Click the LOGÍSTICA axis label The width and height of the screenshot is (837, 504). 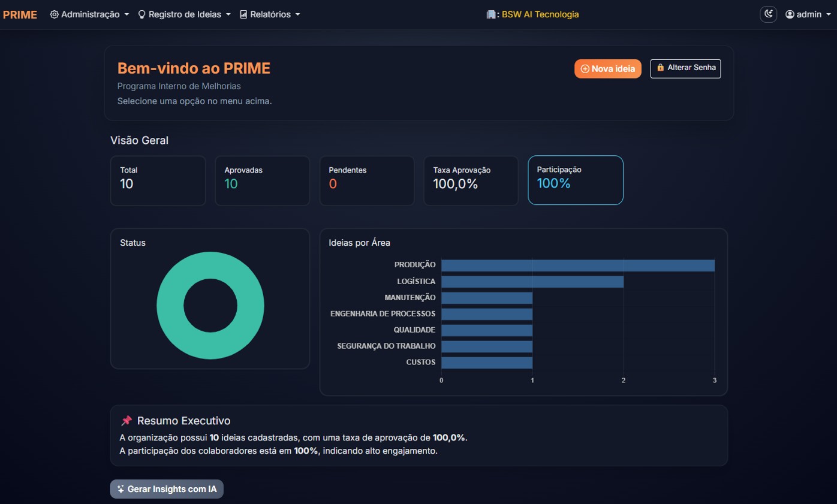416,281
